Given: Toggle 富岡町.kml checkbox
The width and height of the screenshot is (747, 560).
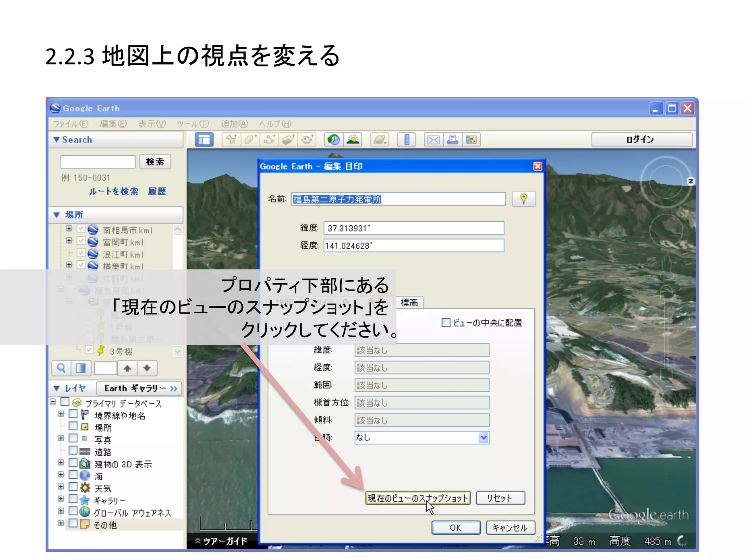Looking at the screenshot, I should coord(81,241).
